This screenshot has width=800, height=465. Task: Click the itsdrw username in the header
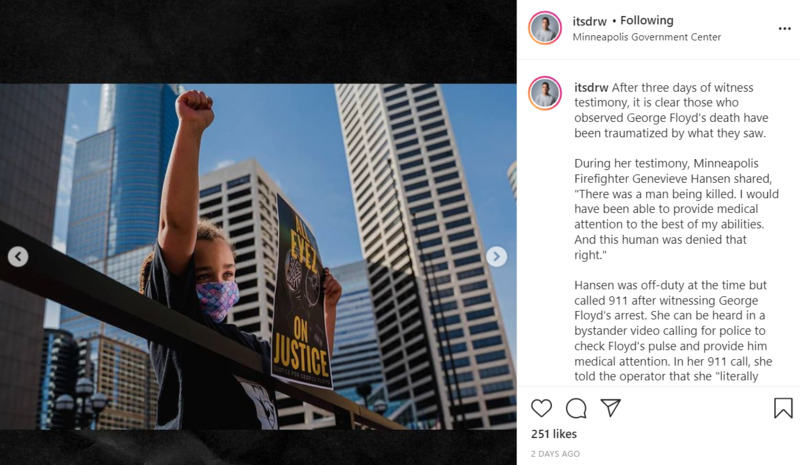589,21
